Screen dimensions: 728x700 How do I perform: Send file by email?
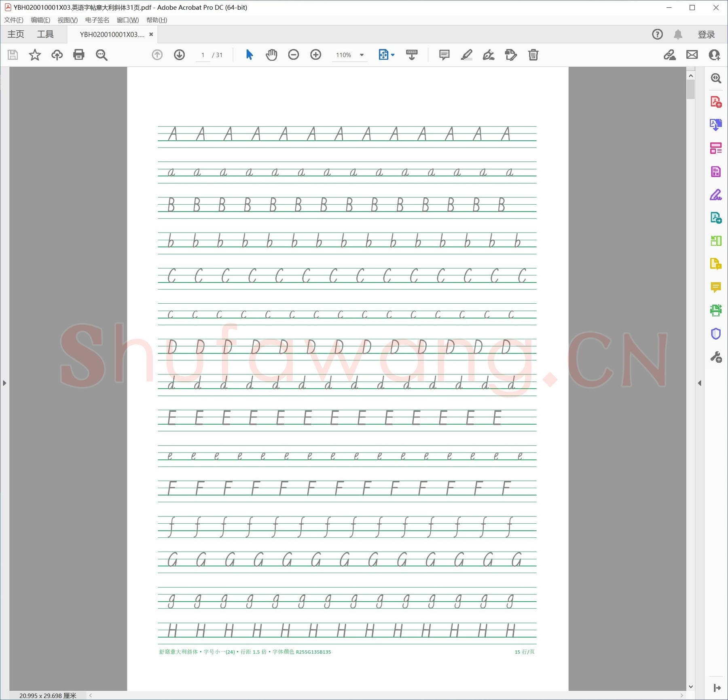pos(692,55)
